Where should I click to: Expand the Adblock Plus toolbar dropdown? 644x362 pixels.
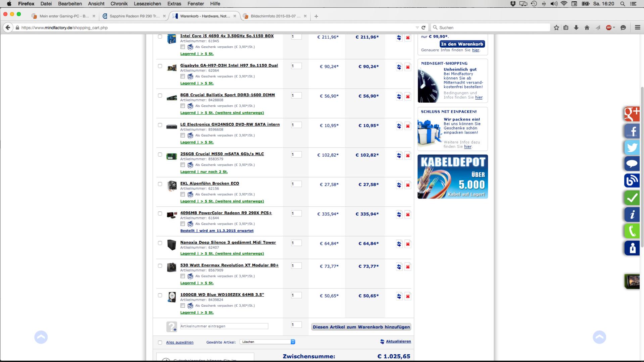click(614, 28)
